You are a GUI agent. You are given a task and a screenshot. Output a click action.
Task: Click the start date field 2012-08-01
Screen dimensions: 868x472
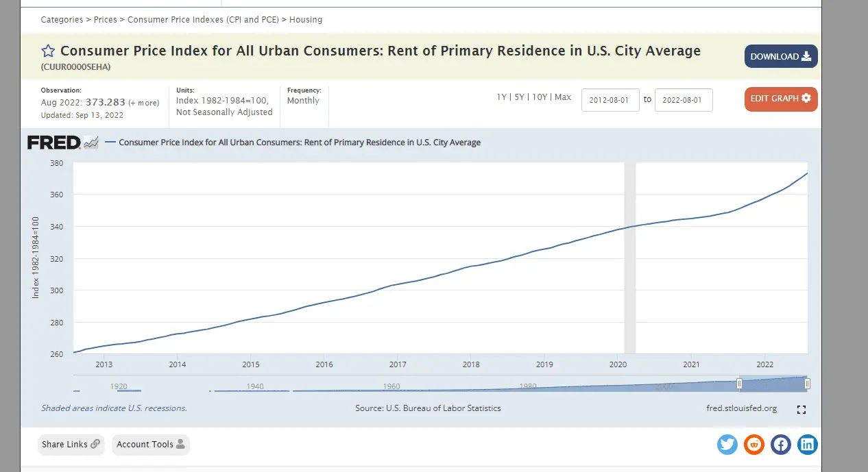coord(610,100)
